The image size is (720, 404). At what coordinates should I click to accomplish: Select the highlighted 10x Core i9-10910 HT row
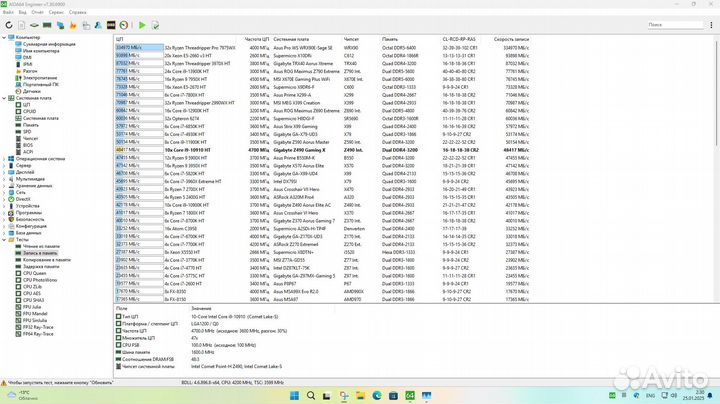200,149
